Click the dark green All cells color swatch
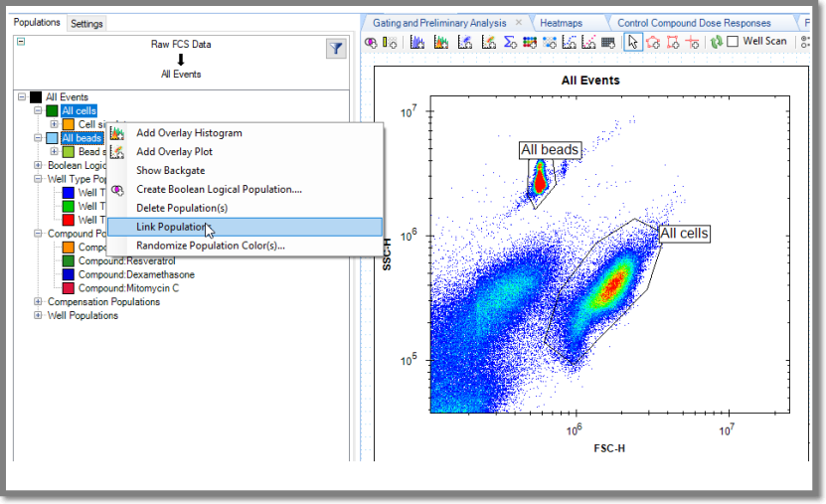 tap(52, 110)
